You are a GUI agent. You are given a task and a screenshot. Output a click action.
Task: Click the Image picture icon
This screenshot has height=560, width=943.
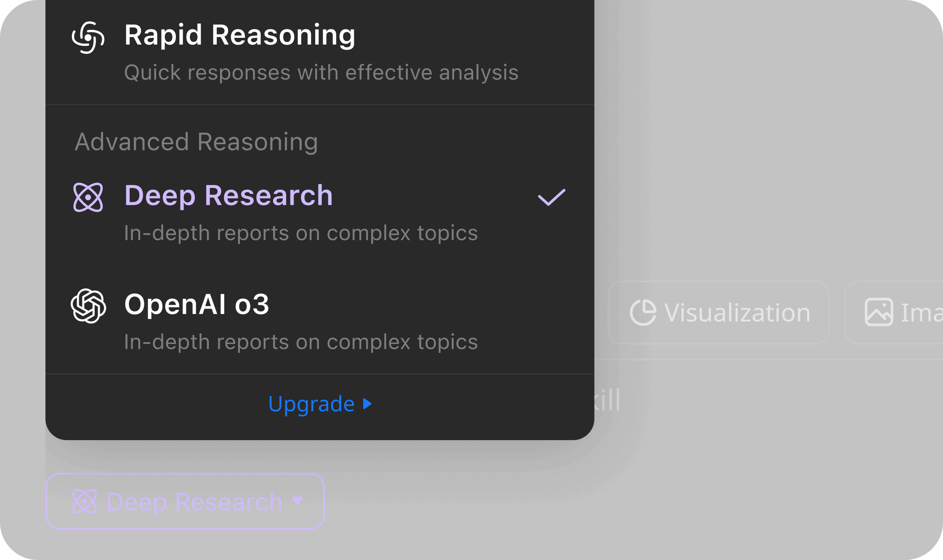coord(879,312)
